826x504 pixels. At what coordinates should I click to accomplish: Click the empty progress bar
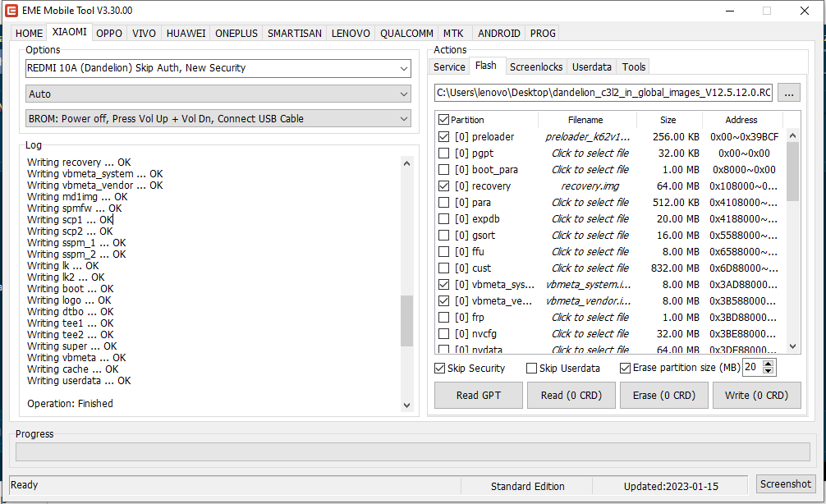click(412, 451)
